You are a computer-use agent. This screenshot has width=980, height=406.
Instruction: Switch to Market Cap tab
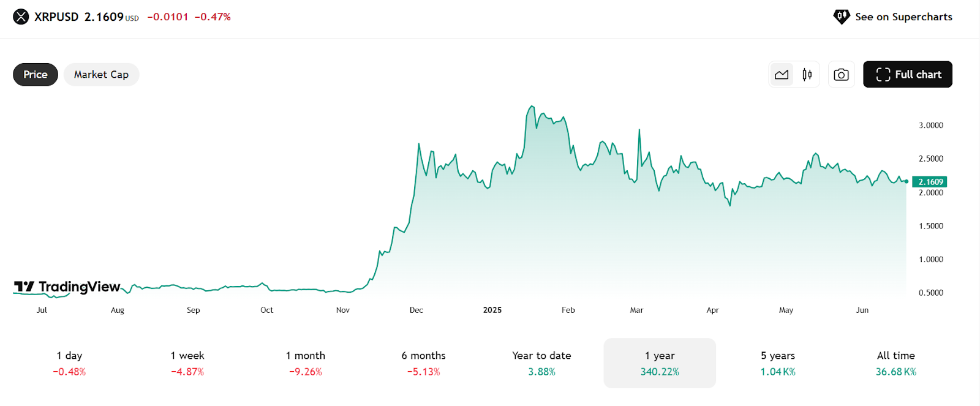pyautogui.click(x=101, y=75)
